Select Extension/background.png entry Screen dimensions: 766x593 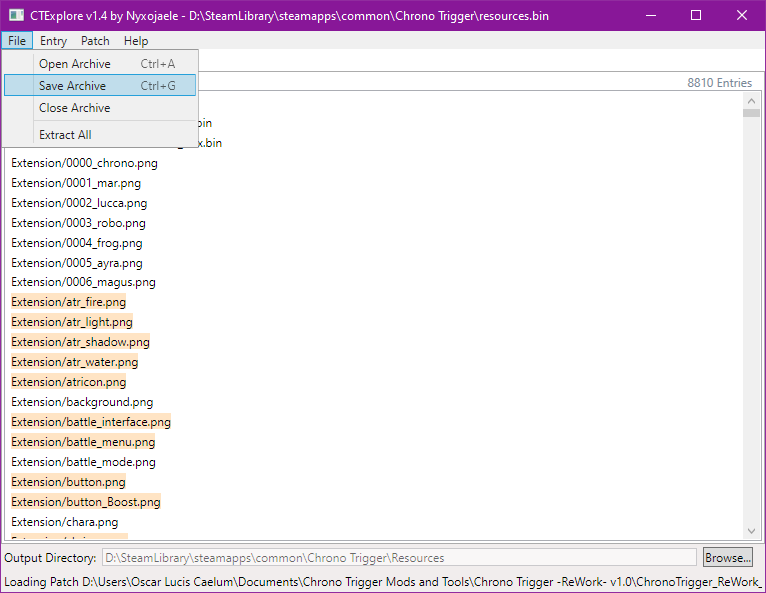pyautogui.click(x=82, y=402)
